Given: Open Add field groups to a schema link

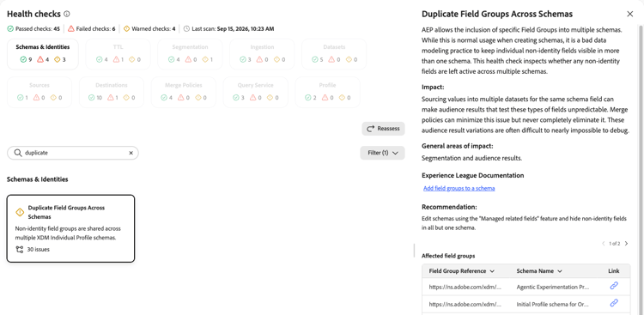Looking at the screenshot, I should pyautogui.click(x=459, y=188).
